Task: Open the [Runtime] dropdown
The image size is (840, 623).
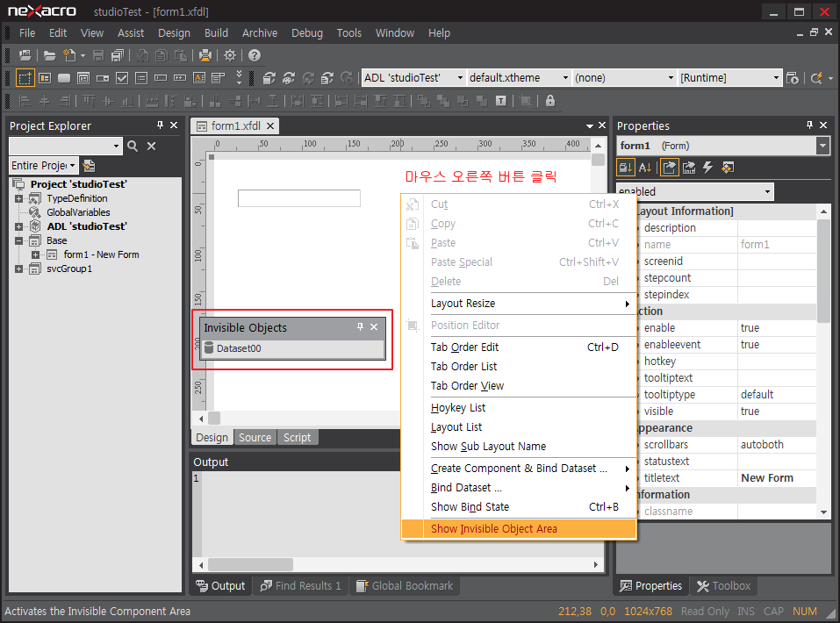Action: pyautogui.click(x=776, y=78)
